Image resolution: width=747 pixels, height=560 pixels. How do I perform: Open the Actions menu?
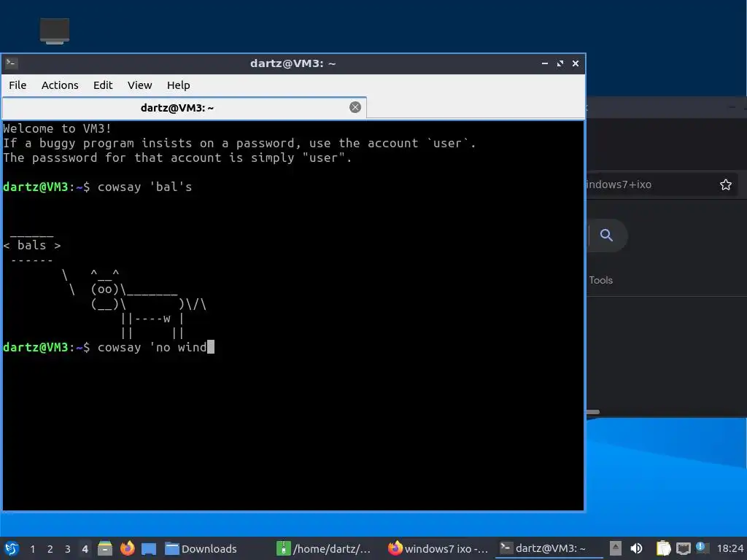(60, 85)
